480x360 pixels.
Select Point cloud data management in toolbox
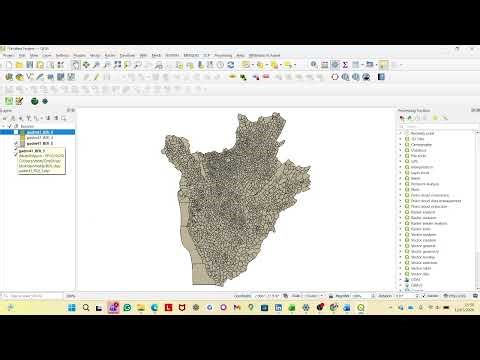[436, 201]
